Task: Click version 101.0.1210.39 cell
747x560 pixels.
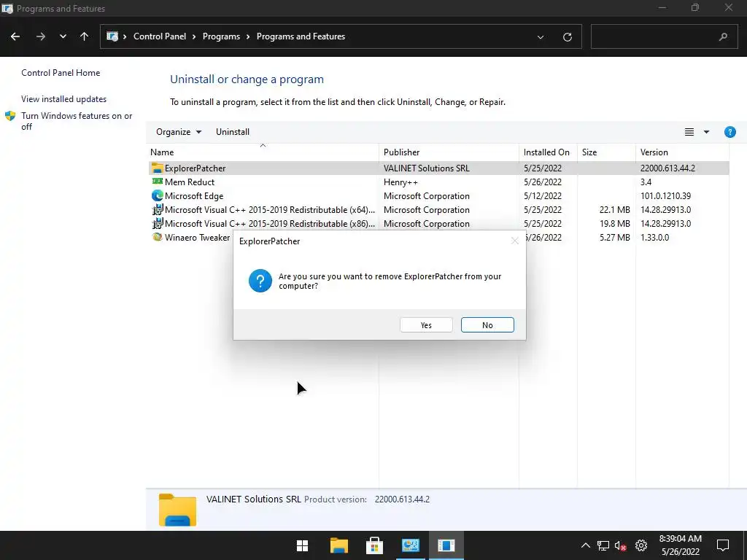Action: click(665, 195)
